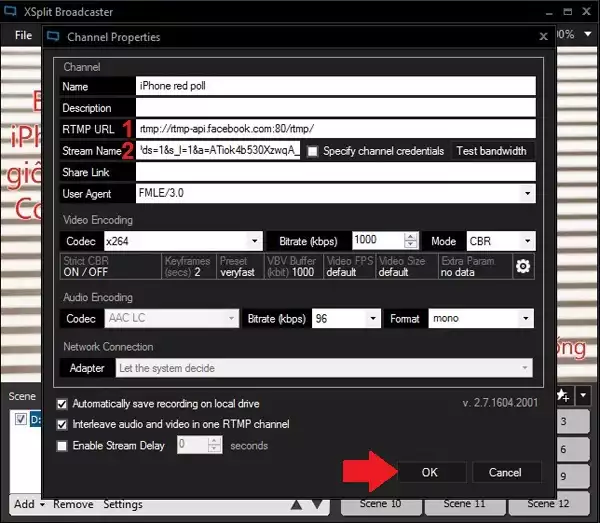The image size is (600, 523).
Task: Switch to Scene 12
Action: pyautogui.click(x=548, y=506)
